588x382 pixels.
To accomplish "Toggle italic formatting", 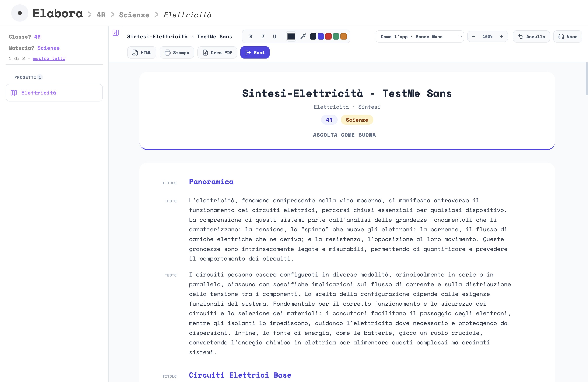I will 263,37.
